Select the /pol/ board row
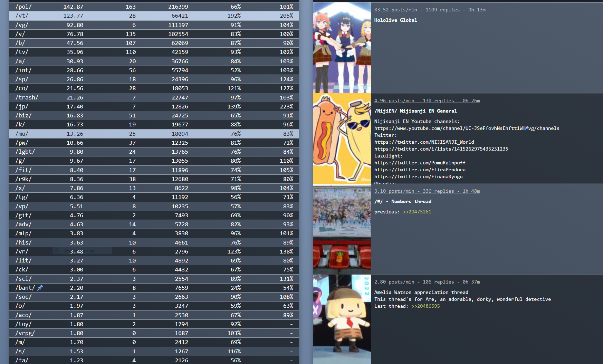 coord(154,7)
